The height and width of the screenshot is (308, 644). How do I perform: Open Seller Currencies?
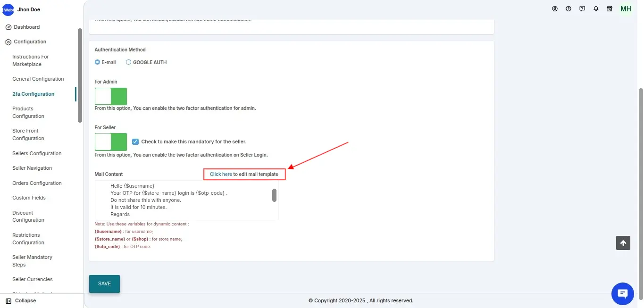[x=33, y=280]
